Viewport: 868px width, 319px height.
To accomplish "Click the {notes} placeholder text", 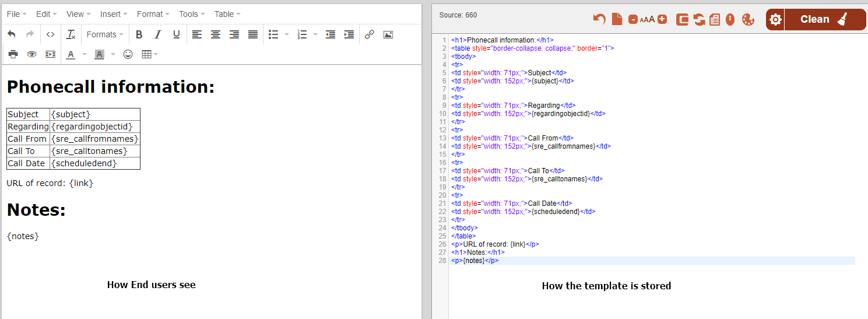I will (23, 236).
